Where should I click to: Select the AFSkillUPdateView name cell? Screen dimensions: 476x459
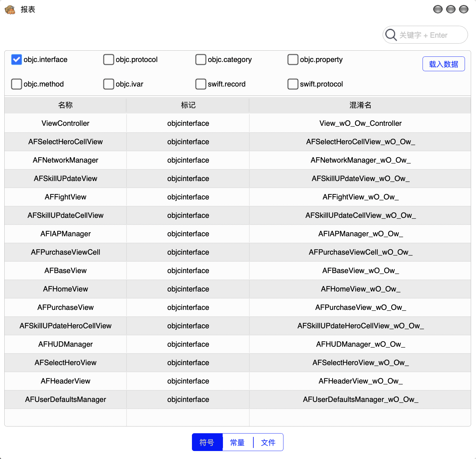point(65,179)
